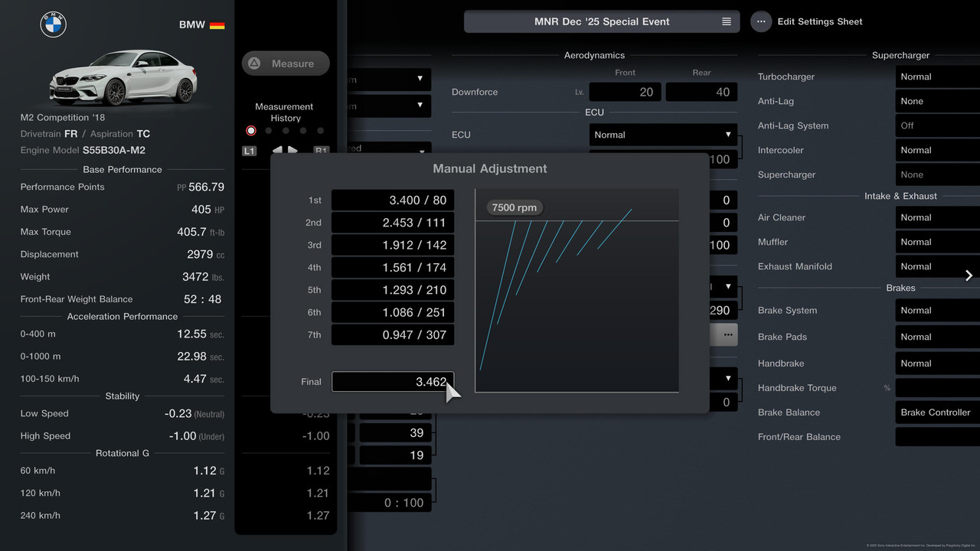Click the Handbrake Torque value field
The width and height of the screenshot is (980, 551).
(938, 388)
